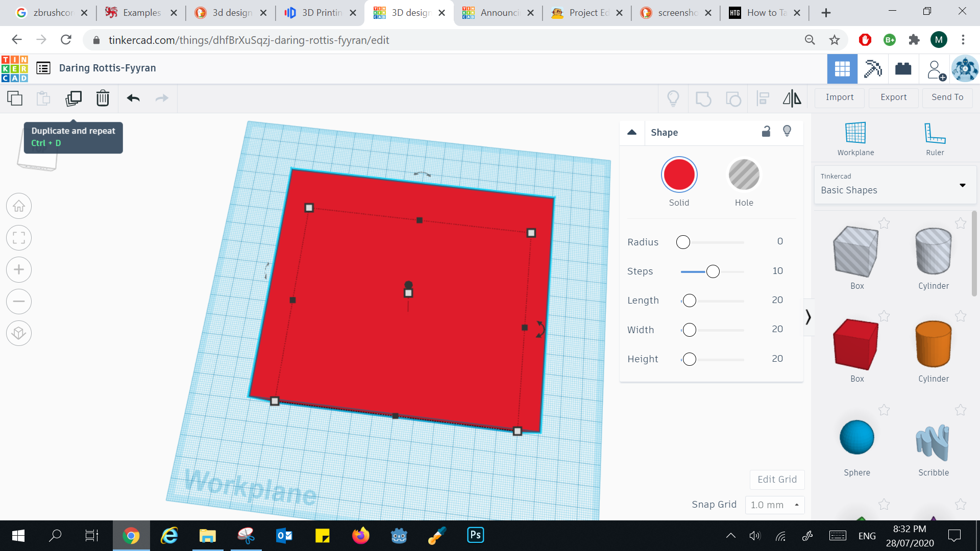Image resolution: width=980 pixels, height=551 pixels.
Task: Delete the selected shape with trash icon
Action: (x=103, y=98)
